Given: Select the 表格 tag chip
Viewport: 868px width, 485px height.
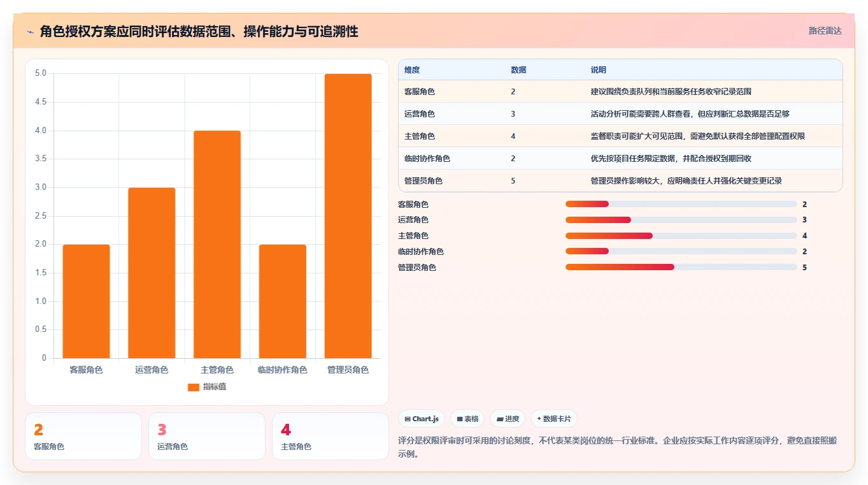Looking at the screenshot, I should click(467, 419).
